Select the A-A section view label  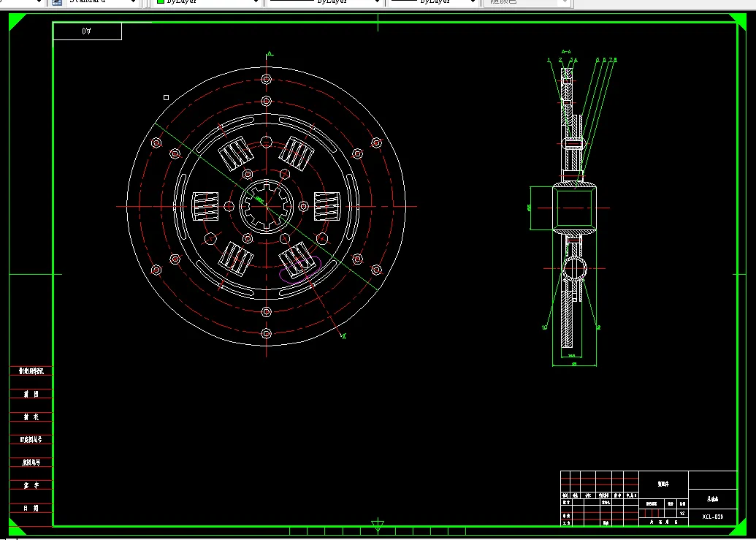[x=566, y=51]
